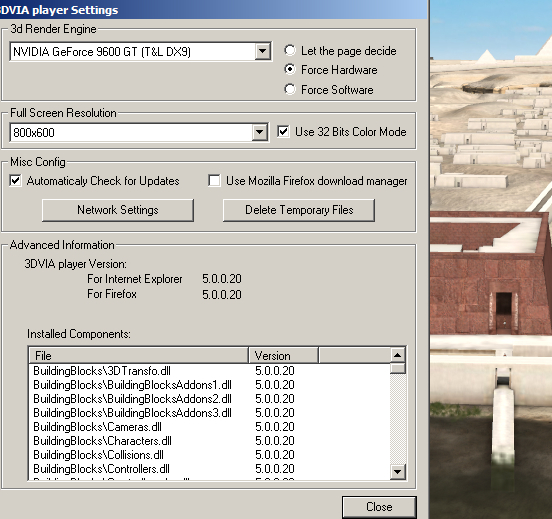Sort components by Version column header
This screenshot has width=552, height=519.
pos(283,356)
